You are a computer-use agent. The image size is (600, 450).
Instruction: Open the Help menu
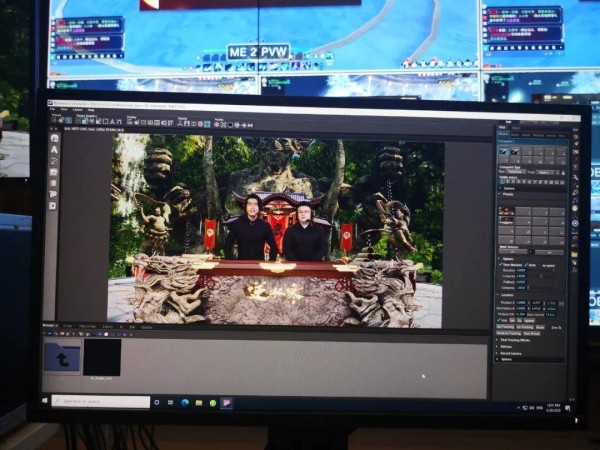(91, 110)
